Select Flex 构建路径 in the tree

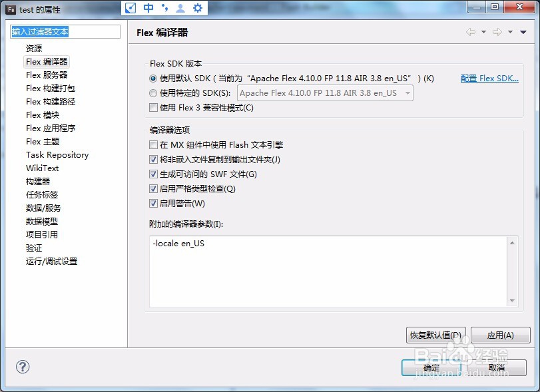point(51,102)
